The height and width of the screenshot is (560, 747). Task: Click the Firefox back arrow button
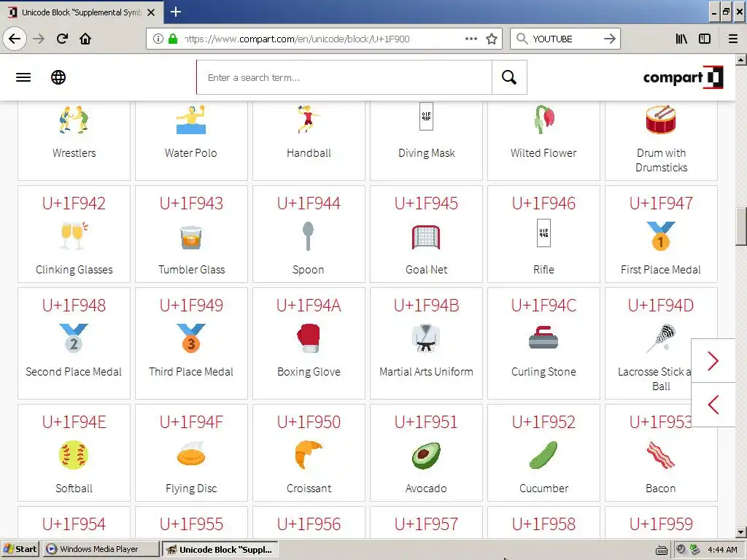(15, 39)
